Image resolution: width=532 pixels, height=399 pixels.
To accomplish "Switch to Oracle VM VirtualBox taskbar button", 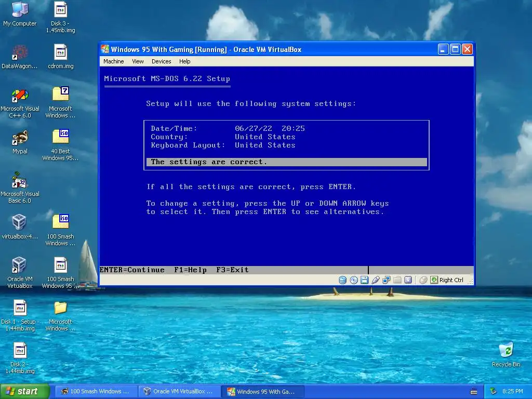I will pos(179,391).
